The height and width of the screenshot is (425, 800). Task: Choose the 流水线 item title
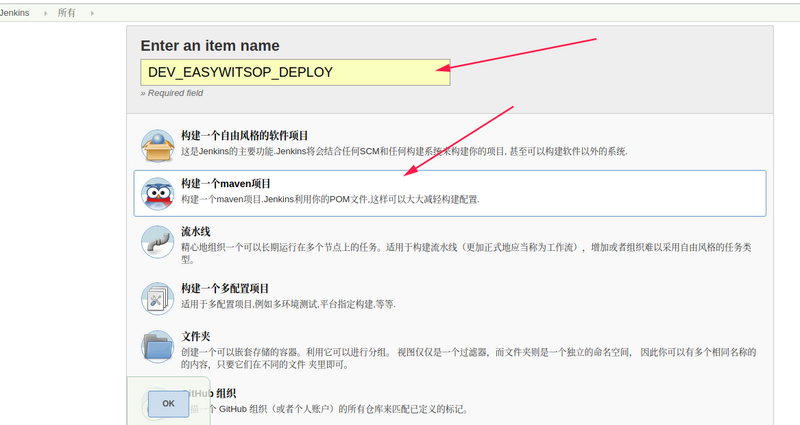tap(195, 232)
